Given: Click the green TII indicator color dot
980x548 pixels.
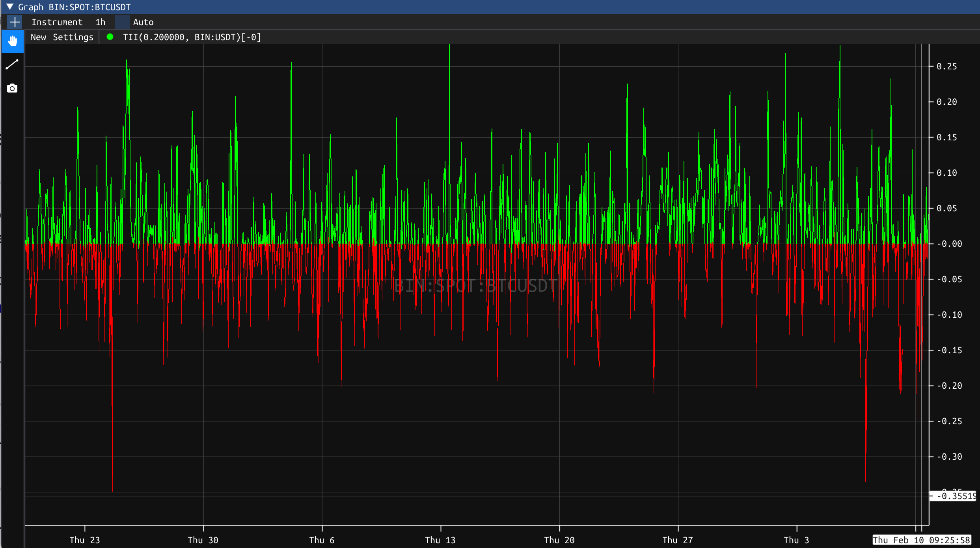Looking at the screenshot, I should tap(110, 37).
